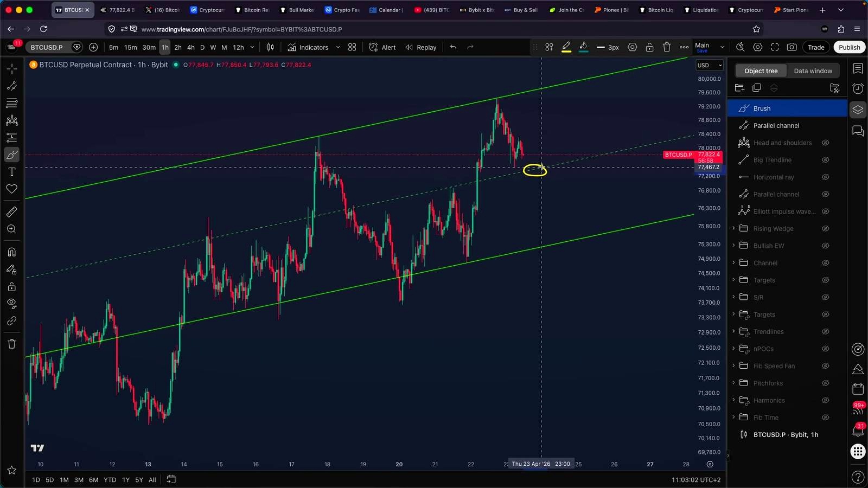Remove objects using left toolbar trash
Image resolution: width=868 pixels, height=488 pixels.
click(12, 344)
